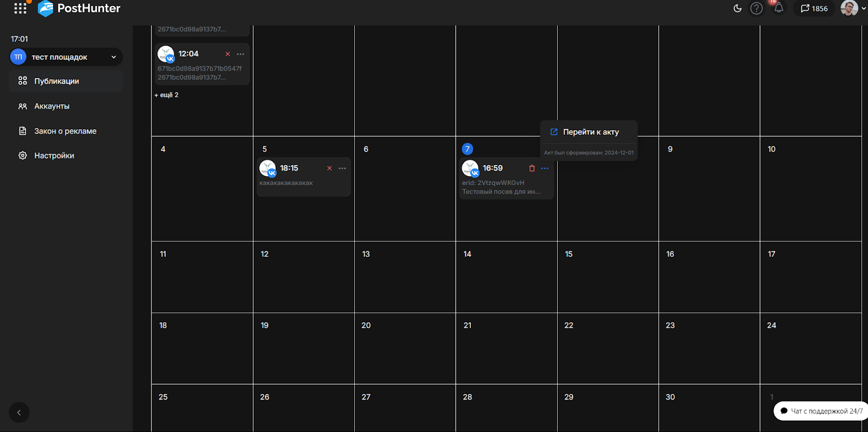The height and width of the screenshot is (432, 868).
Task: Open notifications bell
Action: pos(778,8)
